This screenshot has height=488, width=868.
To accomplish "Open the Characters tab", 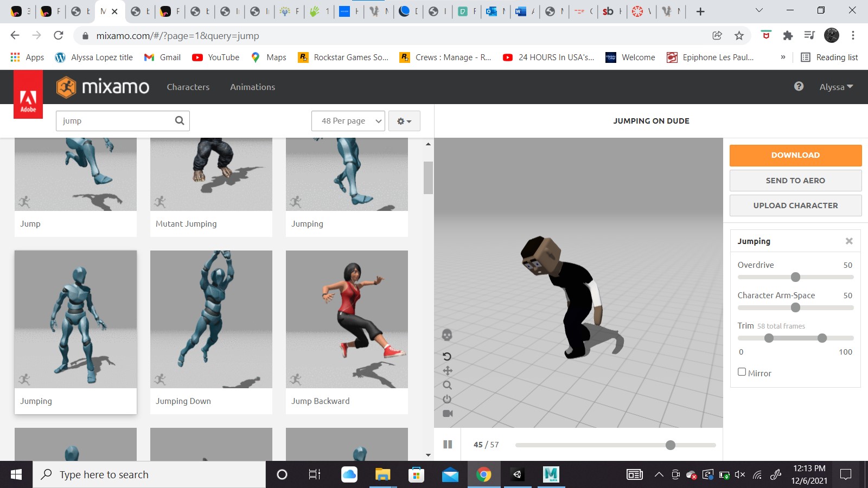I will (x=188, y=87).
